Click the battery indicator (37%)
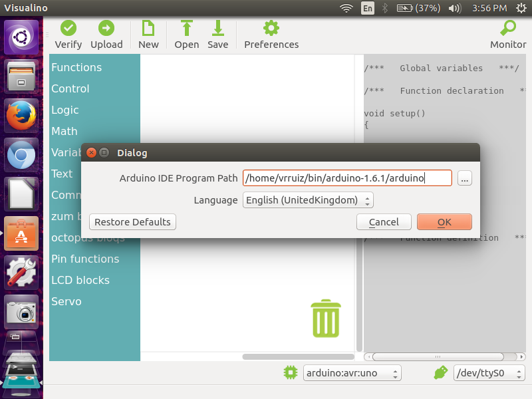 point(418,8)
